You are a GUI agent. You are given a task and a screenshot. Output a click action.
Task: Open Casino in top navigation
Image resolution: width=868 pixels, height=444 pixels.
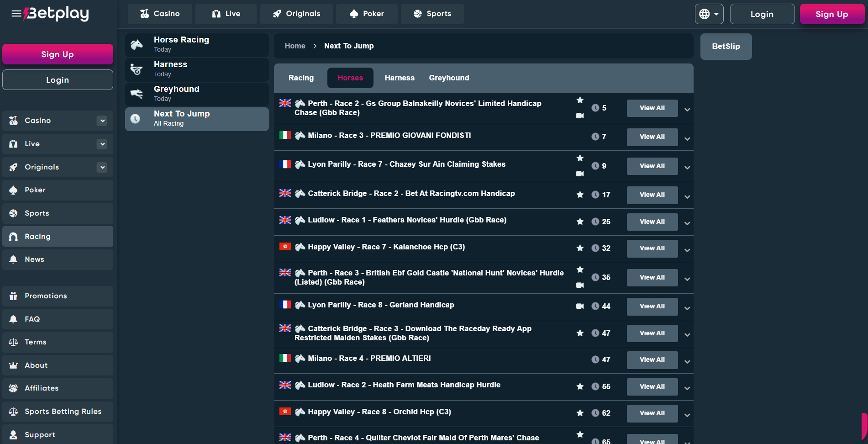click(160, 14)
